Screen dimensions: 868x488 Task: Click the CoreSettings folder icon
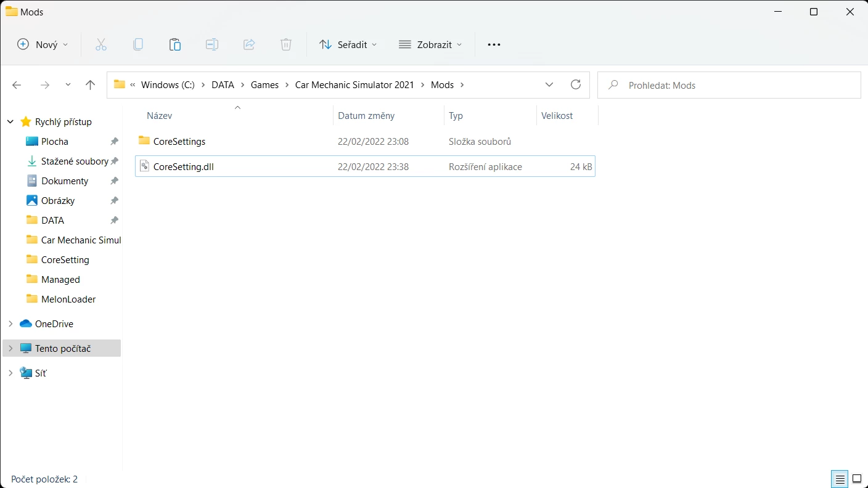click(144, 140)
